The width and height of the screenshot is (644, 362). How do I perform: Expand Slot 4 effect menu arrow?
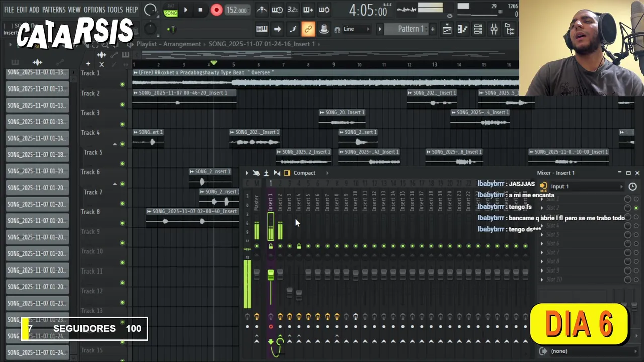tap(542, 226)
